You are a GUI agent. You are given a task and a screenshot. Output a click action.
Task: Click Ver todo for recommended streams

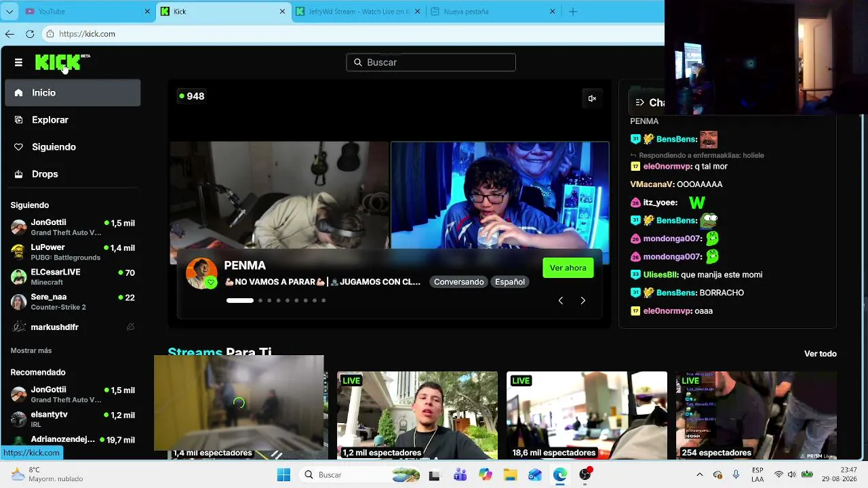point(821,354)
